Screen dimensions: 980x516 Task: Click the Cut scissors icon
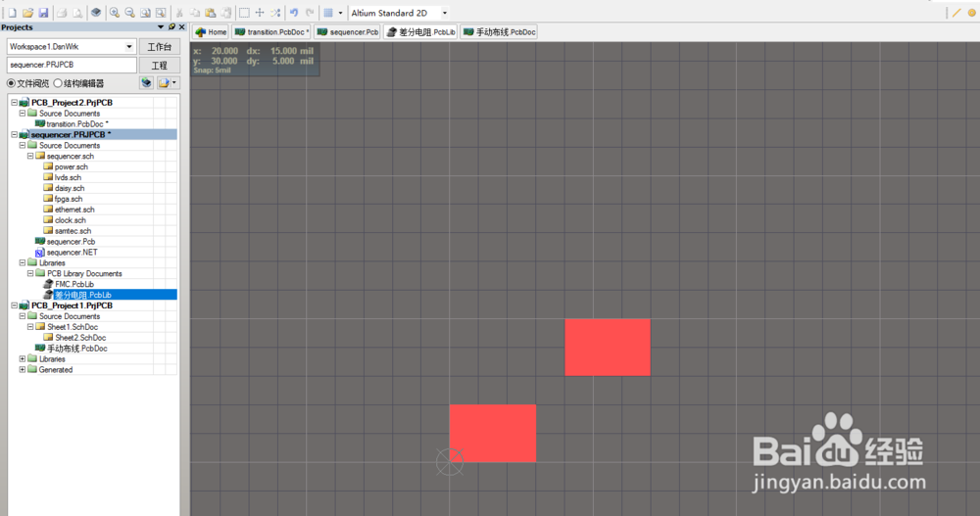[x=179, y=13]
